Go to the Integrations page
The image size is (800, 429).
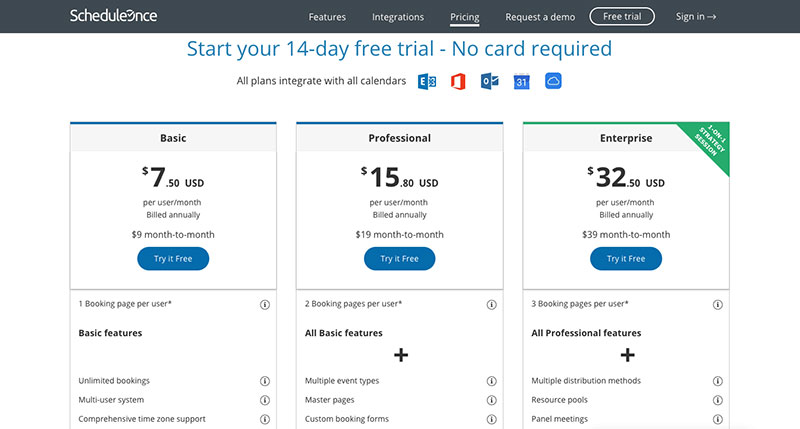398,17
